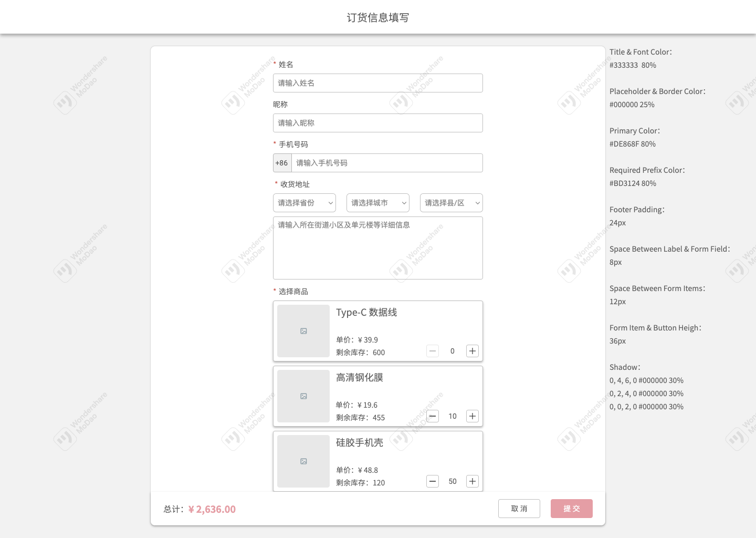Screen dimensions: 756x538
Task: Click quantity value 50 for 硅胶手机壳
Action: tap(453, 481)
